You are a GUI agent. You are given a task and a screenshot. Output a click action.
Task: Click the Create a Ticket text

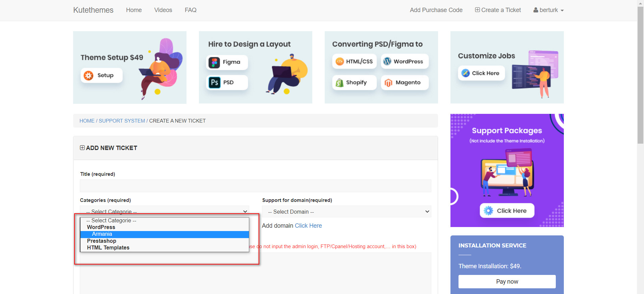point(501,10)
